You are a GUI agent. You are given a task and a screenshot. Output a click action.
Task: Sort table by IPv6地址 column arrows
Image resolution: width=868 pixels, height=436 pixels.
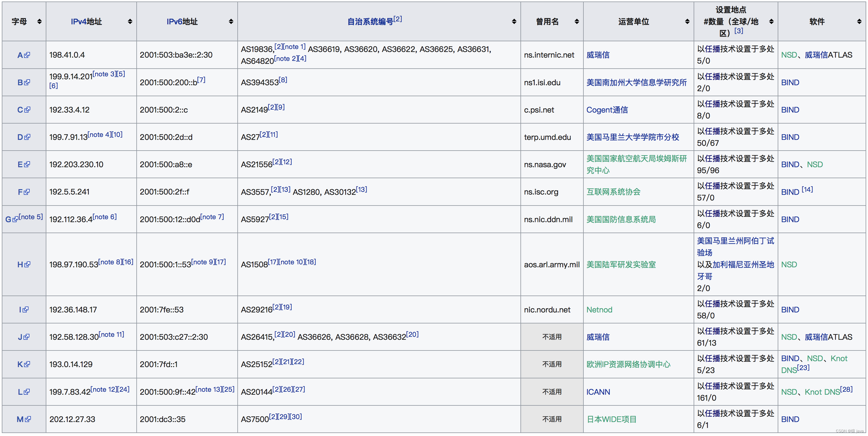coord(231,22)
